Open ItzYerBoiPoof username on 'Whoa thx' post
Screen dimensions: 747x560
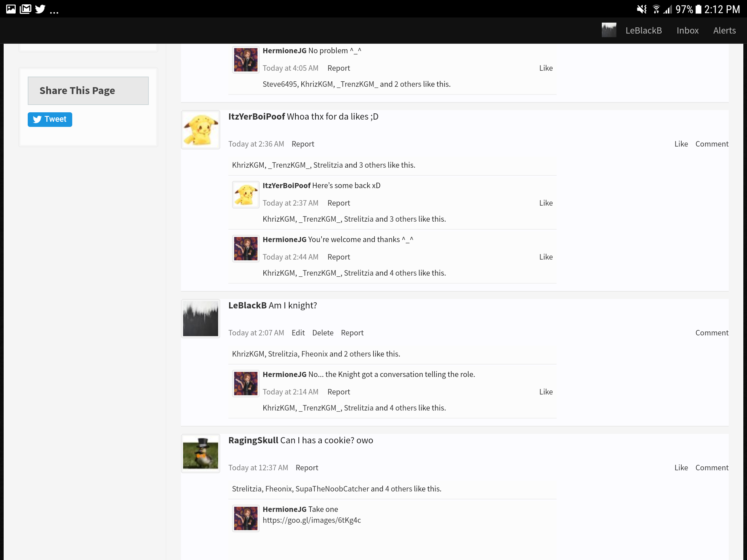click(256, 117)
